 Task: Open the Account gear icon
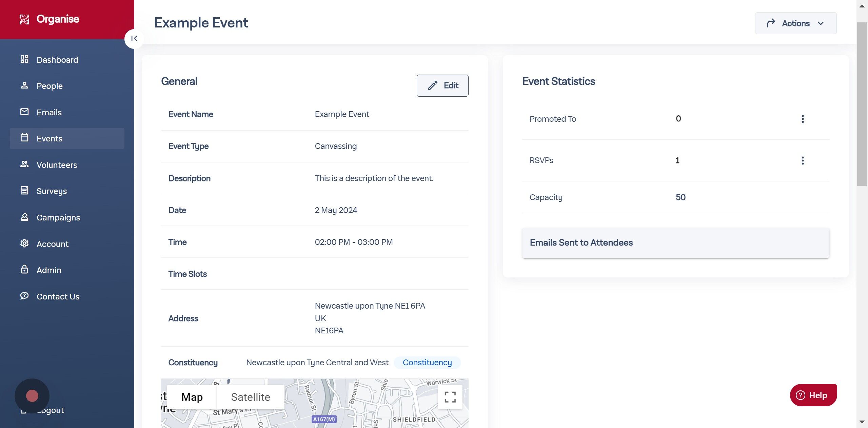coord(24,244)
